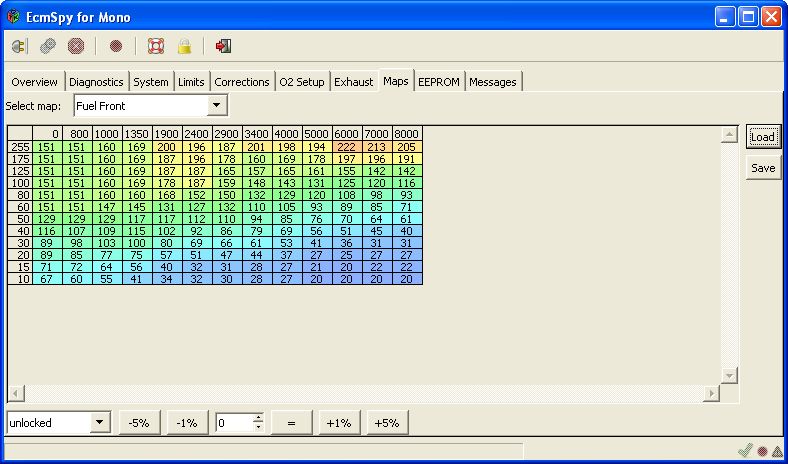Go to the O2 Setup tab
The image size is (788, 464).
301,82
